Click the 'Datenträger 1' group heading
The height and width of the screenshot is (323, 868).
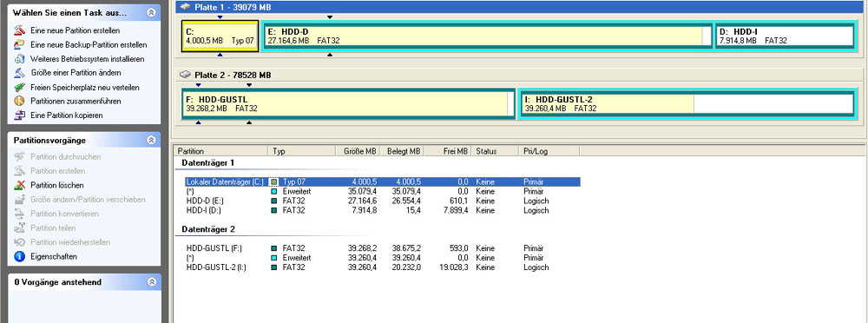click(x=208, y=163)
